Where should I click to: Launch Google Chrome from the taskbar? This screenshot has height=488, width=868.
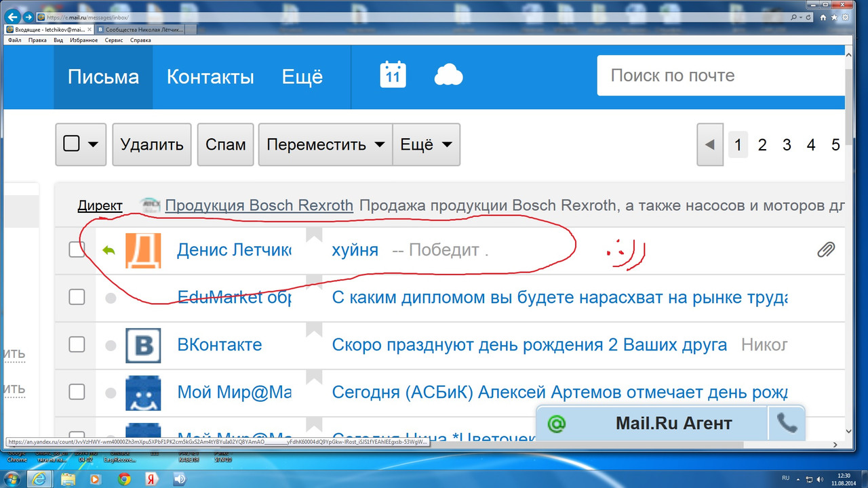[x=124, y=479]
